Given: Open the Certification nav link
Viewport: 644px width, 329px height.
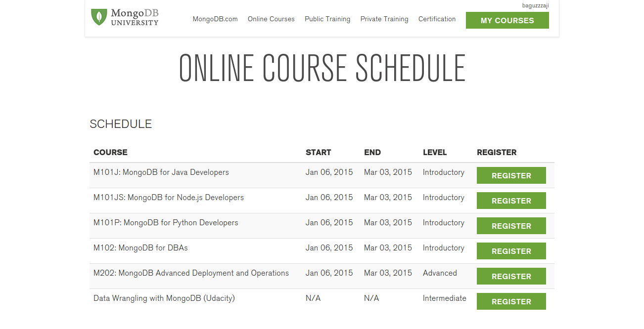Looking at the screenshot, I should [437, 19].
